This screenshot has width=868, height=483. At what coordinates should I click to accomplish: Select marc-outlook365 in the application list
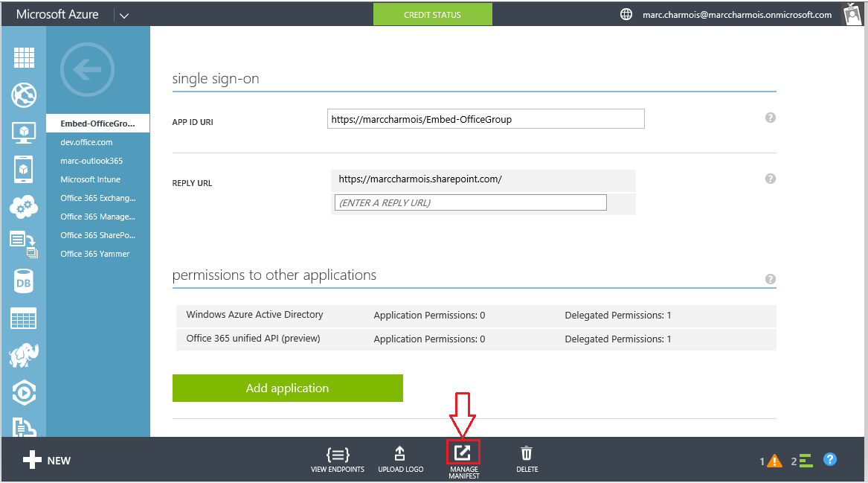[x=91, y=161]
